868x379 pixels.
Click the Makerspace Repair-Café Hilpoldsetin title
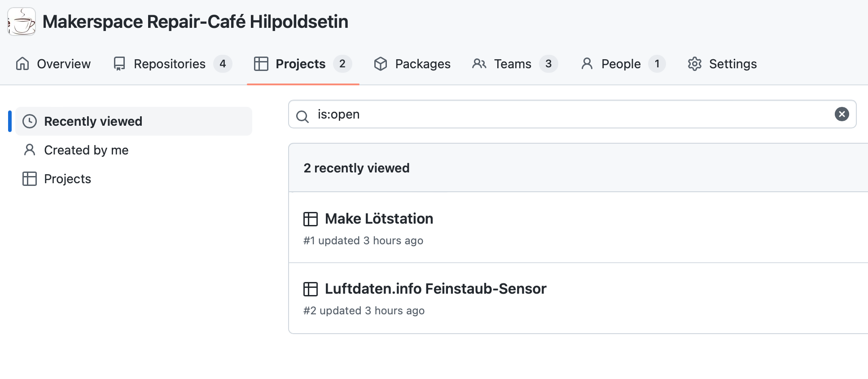[x=195, y=22]
